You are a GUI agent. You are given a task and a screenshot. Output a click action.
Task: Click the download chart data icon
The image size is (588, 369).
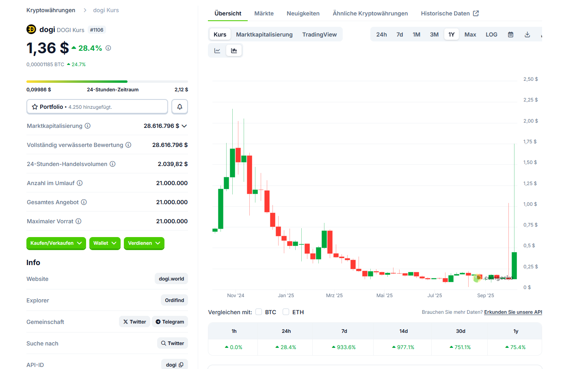point(527,35)
